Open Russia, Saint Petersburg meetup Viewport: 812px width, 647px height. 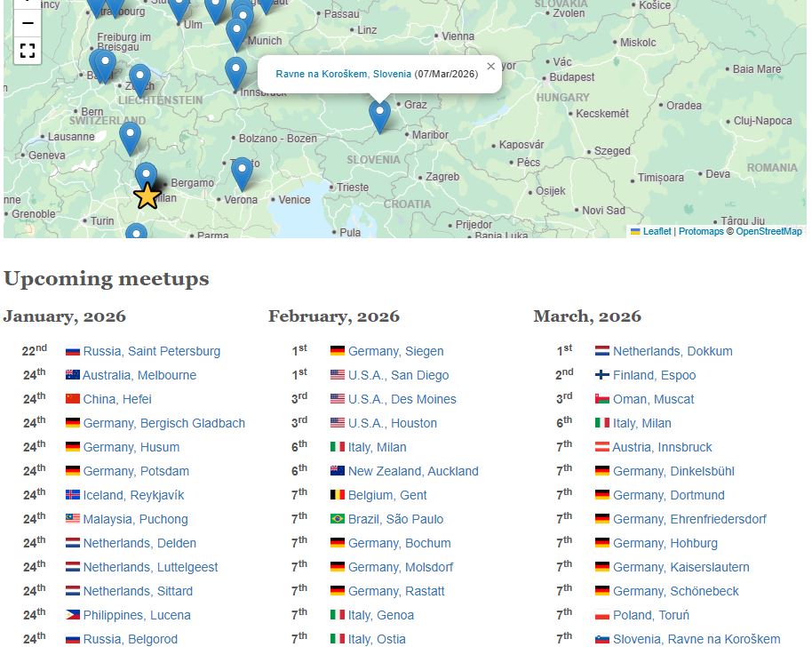[151, 351]
